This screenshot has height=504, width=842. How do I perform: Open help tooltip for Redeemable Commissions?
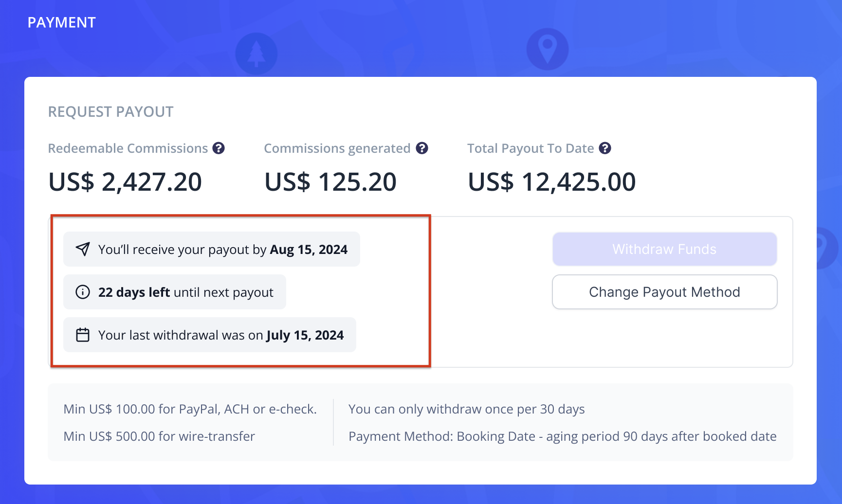(x=219, y=148)
